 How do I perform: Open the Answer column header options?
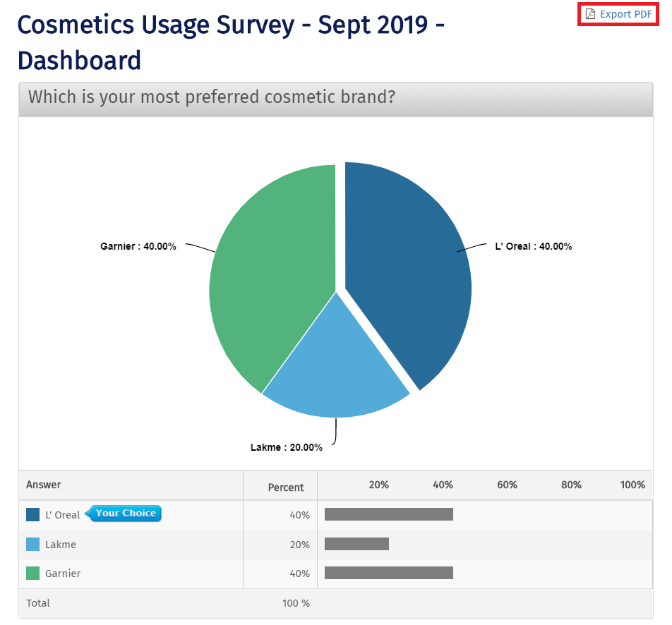pos(44,485)
